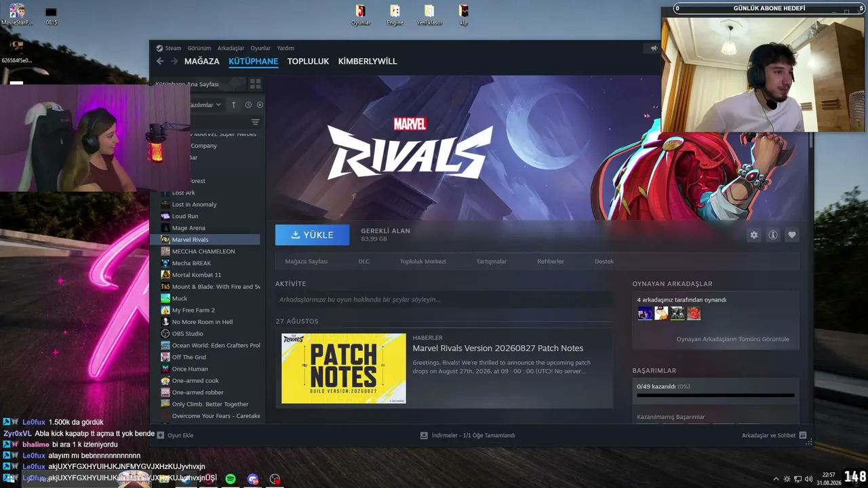Screen dimensions: 868x488
Task: Open the taskbar clock and date
Action: point(829,479)
